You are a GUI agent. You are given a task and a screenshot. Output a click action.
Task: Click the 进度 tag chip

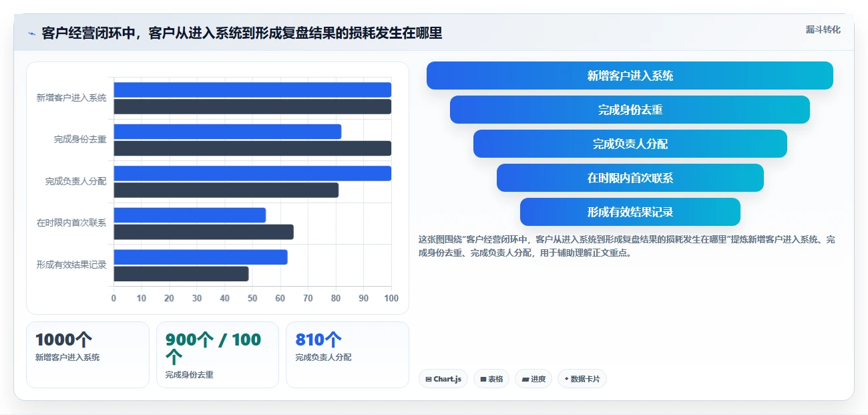533,379
